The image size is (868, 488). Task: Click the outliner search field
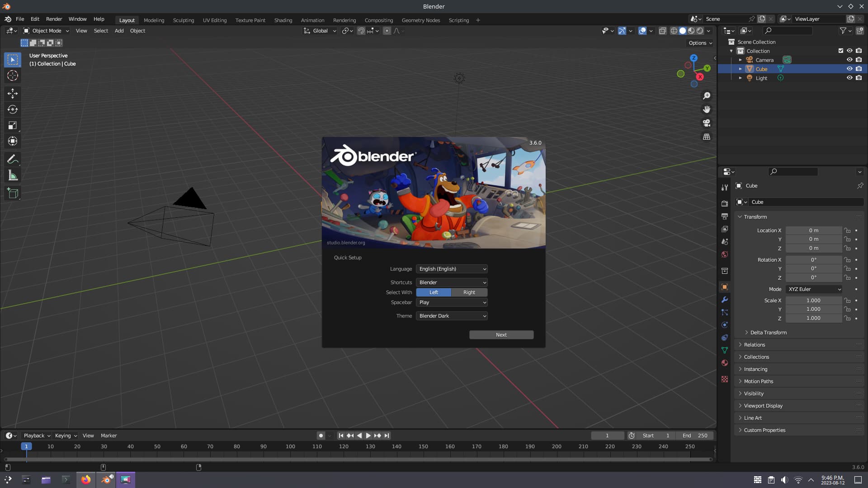(x=788, y=31)
